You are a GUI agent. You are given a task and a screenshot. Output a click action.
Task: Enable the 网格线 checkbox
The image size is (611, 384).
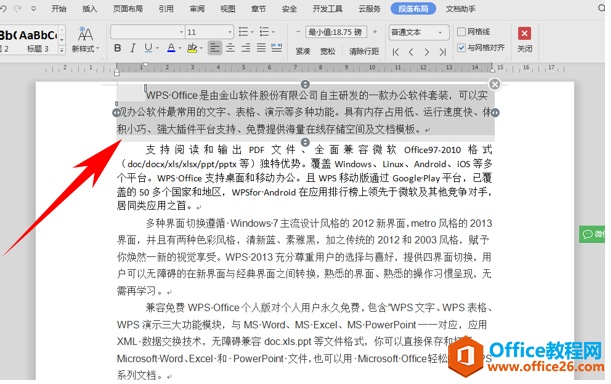461,32
